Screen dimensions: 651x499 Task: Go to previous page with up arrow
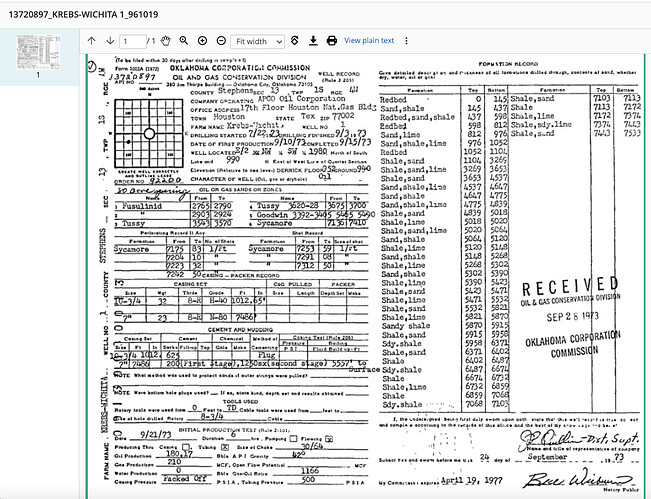click(92, 41)
